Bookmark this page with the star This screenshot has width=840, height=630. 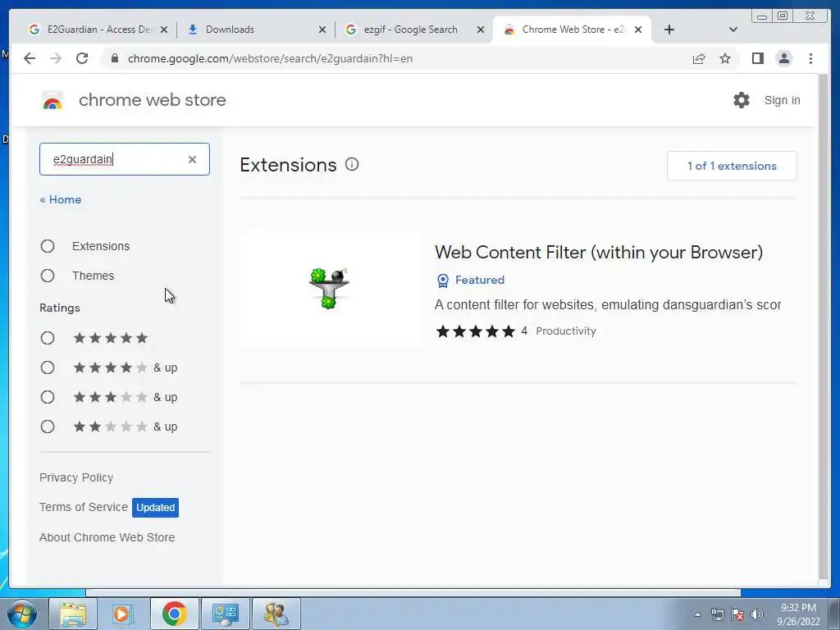coord(725,58)
